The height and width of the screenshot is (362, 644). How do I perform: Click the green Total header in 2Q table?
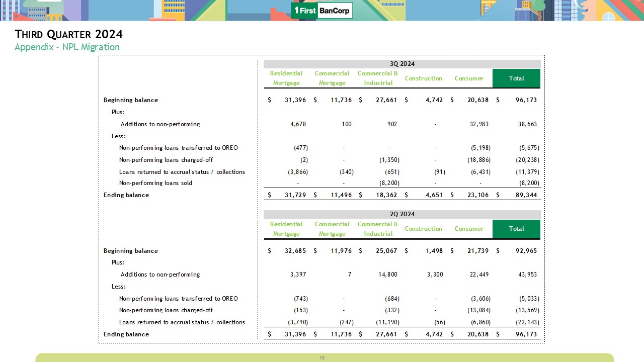[x=516, y=229]
